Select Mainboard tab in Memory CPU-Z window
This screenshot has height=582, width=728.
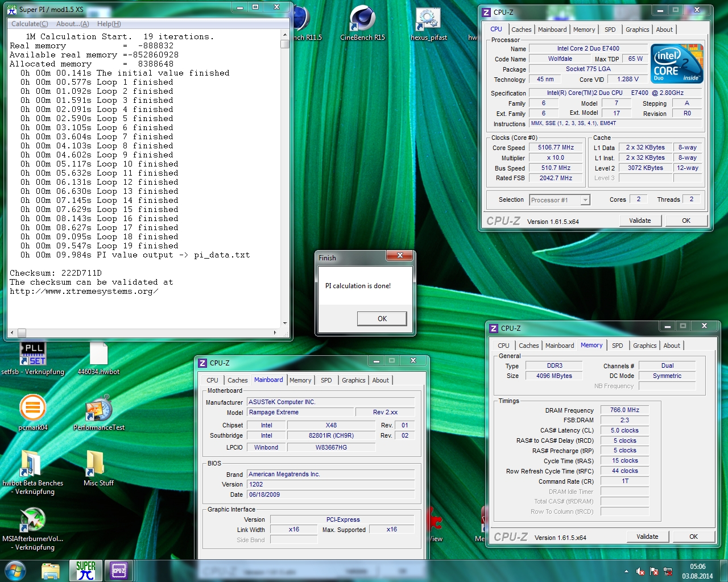click(560, 346)
